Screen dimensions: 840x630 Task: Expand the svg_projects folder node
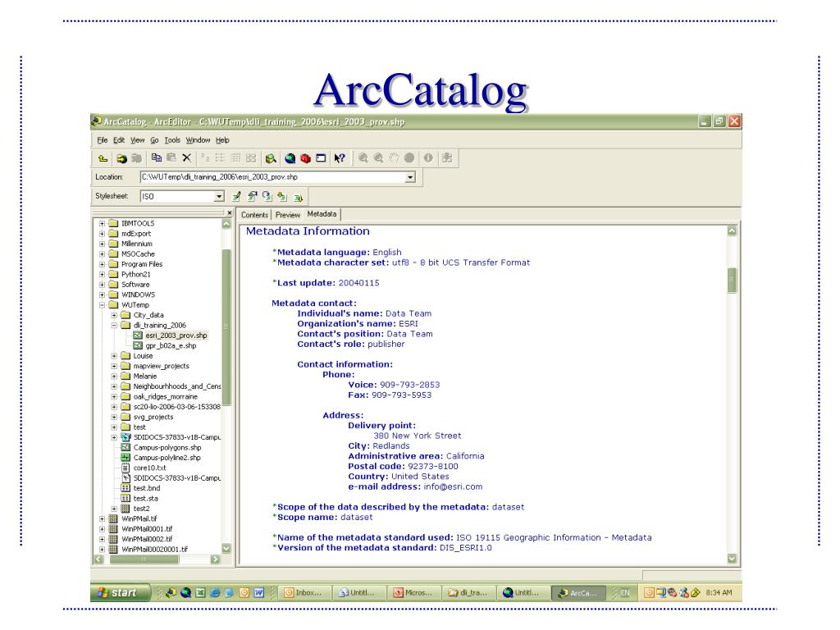point(114,417)
